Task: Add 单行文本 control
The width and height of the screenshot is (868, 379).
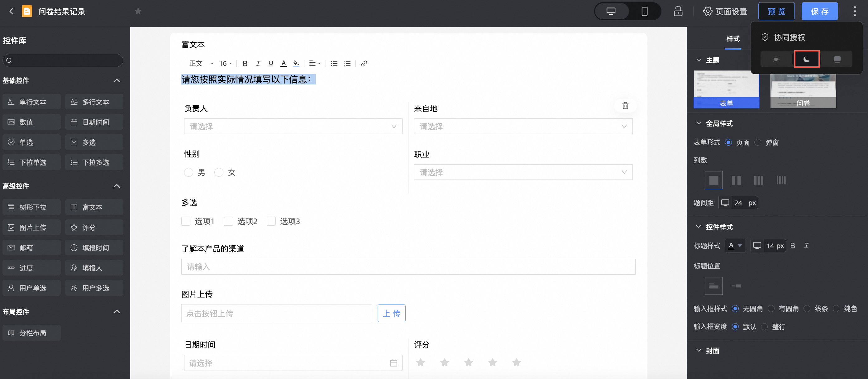Action: 32,102
